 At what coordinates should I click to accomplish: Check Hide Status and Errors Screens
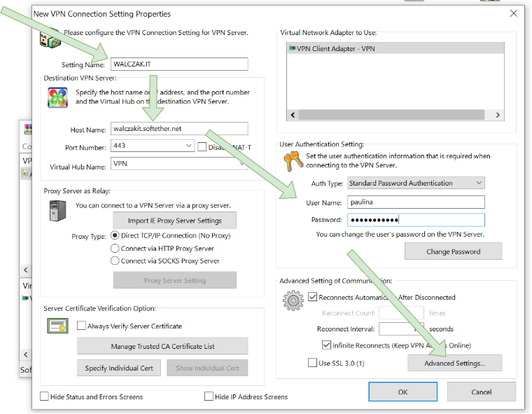[44, 396]
